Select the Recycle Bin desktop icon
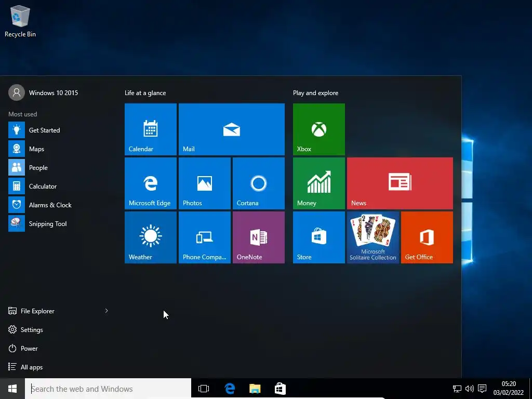This screenshot has width=532, height=399. [x=20, y=21]
